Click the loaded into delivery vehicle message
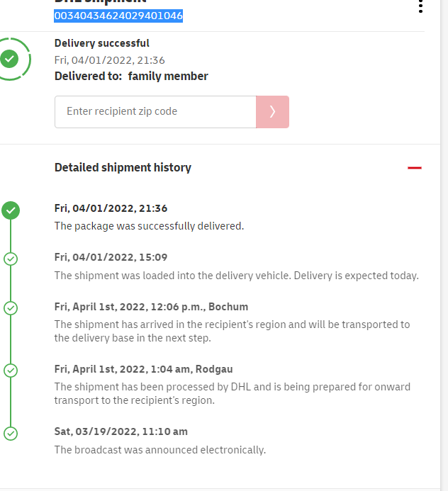This screenshot has width=448, height=491. coord(236,275)
